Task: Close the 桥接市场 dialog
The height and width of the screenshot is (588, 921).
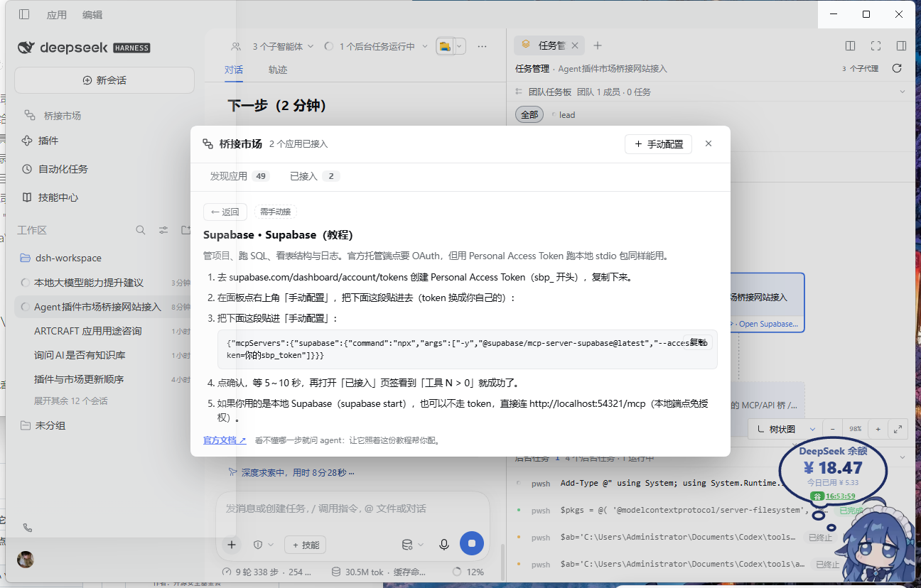Action: click(709, 143)
